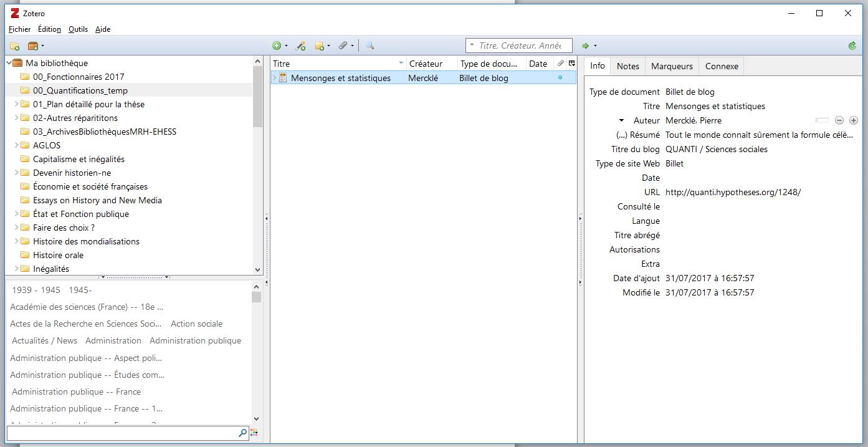Screen dimensions: 868x447
Task: Click the New Collection toolbar icon
Action: 14,46
